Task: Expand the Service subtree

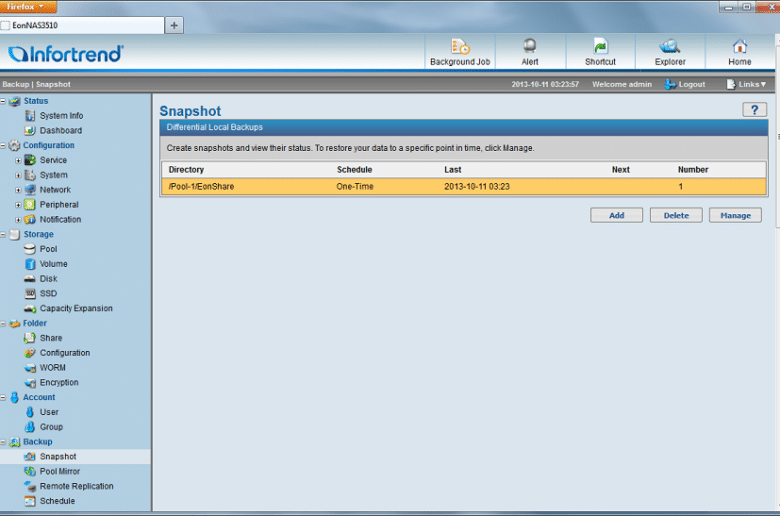Action: coord(18,160)
